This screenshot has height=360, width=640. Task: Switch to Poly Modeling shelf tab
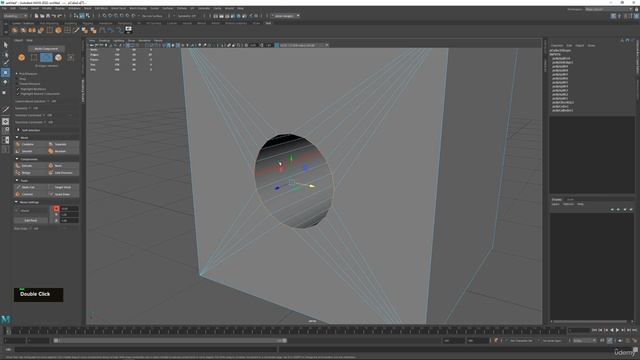49,23
